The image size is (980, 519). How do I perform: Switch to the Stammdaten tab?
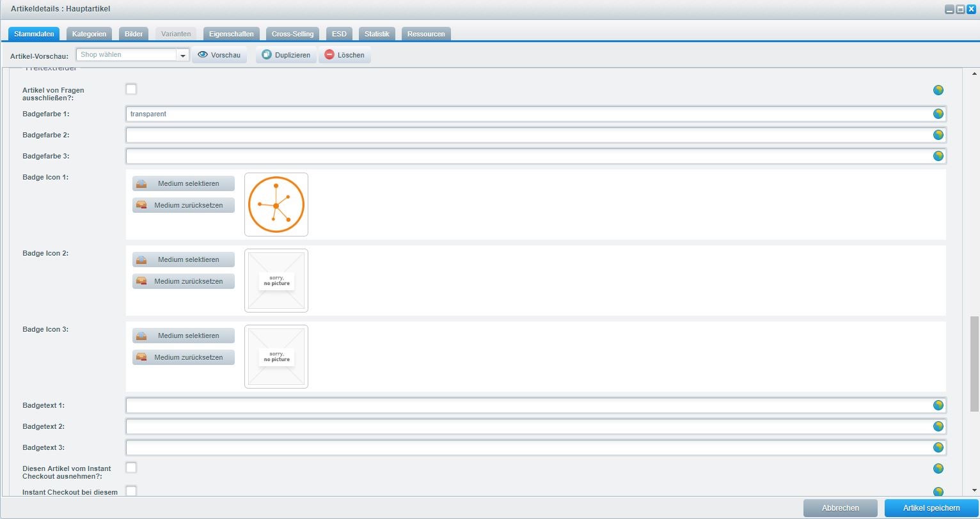coord(34,34)
